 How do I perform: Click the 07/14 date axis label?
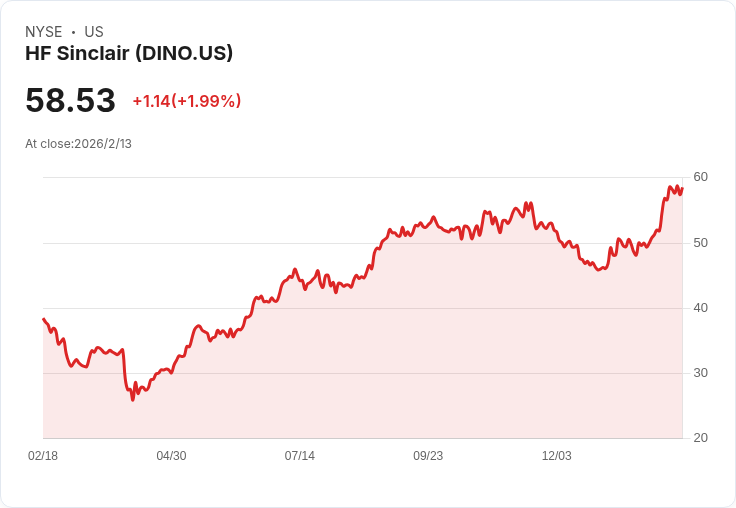pyautogui.click(x=299, y=456)
